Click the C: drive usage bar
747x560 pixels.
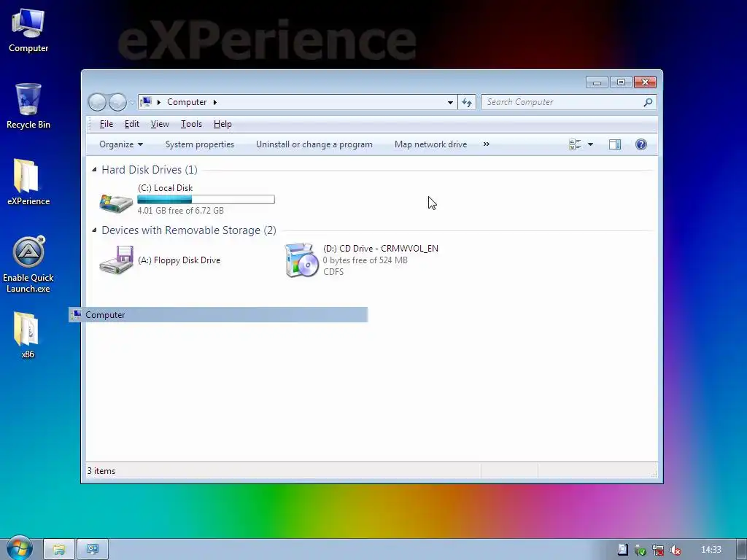coord(206,199)
